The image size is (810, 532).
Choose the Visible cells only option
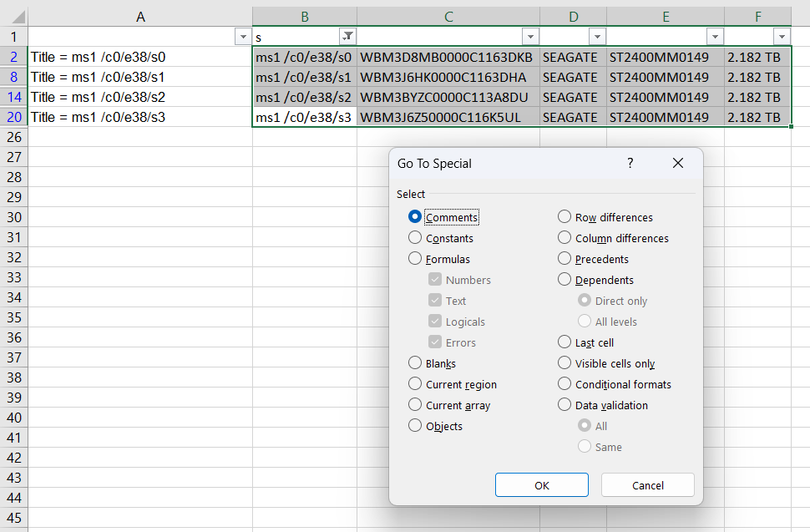point(564,363)
